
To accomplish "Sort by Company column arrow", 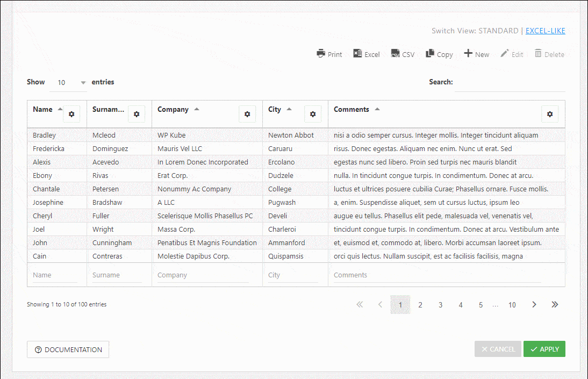I will coord(197,109).
